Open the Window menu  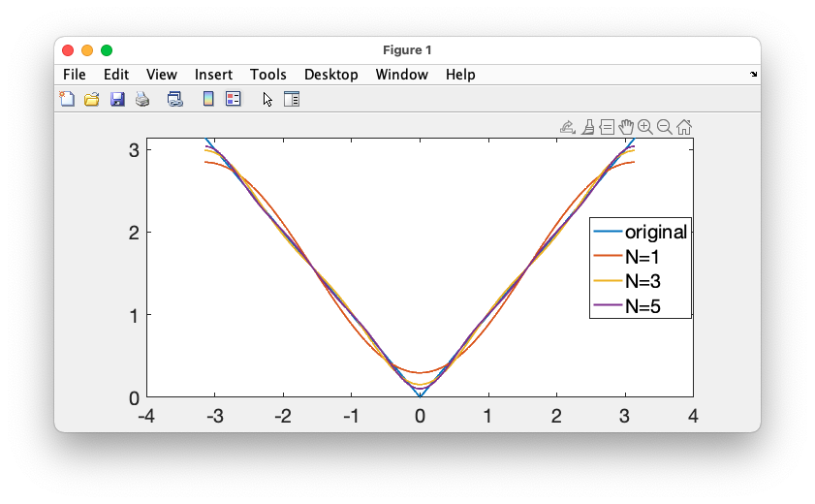pyautogui.click(x=402, y=75)
